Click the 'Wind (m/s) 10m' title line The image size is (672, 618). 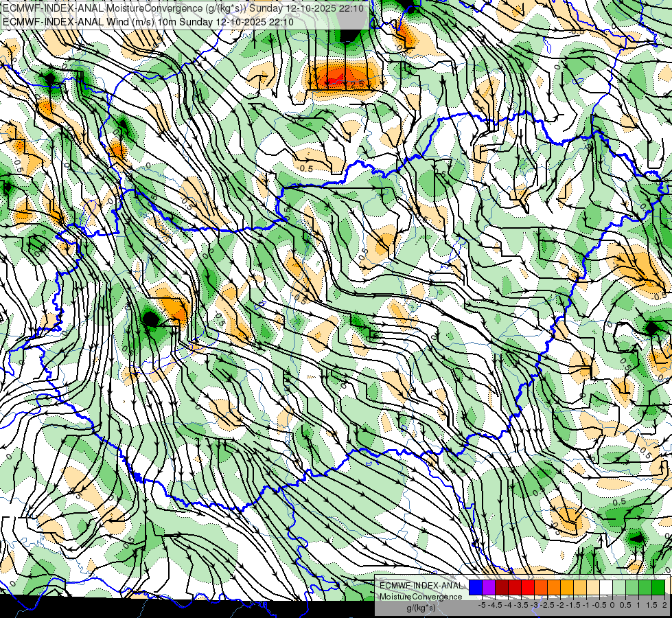pyautogui.click(x=148, y=21)
